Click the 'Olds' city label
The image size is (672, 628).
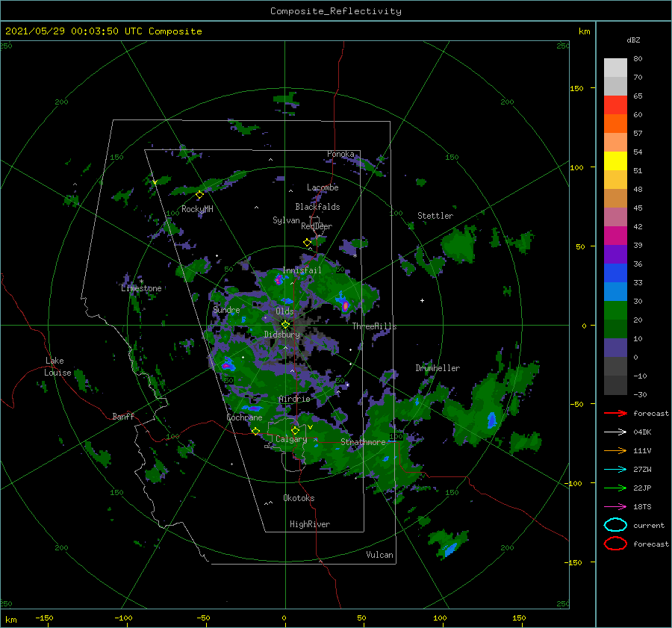click(284, 311)
